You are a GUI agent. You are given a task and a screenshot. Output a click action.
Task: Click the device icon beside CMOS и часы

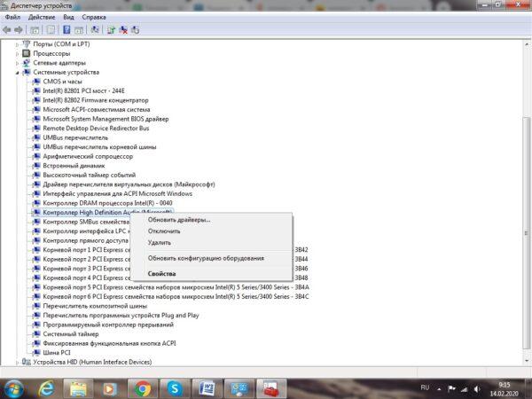pyautogui.click(x=36, y=82)
